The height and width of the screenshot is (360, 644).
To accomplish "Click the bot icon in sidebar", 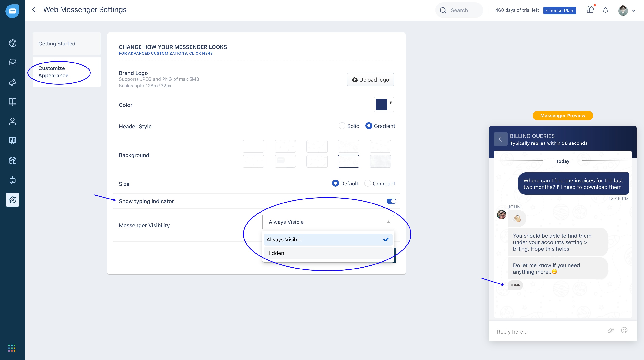I will tap(12, 180).
